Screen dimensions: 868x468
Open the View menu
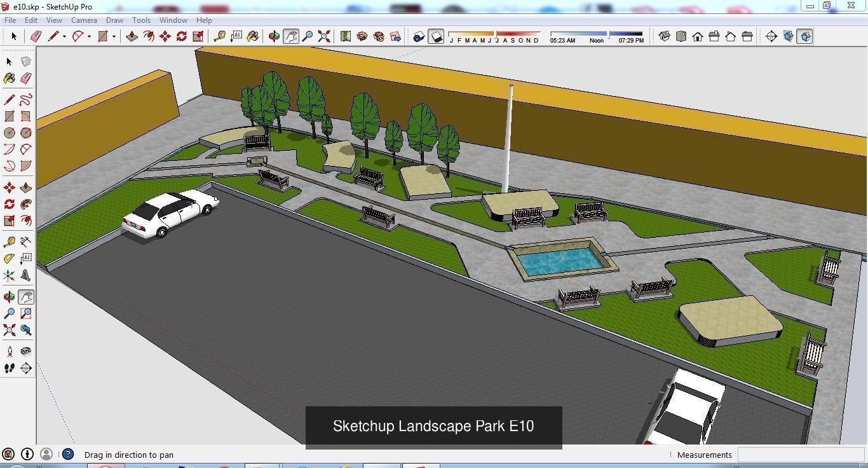(x=54, y=20)
